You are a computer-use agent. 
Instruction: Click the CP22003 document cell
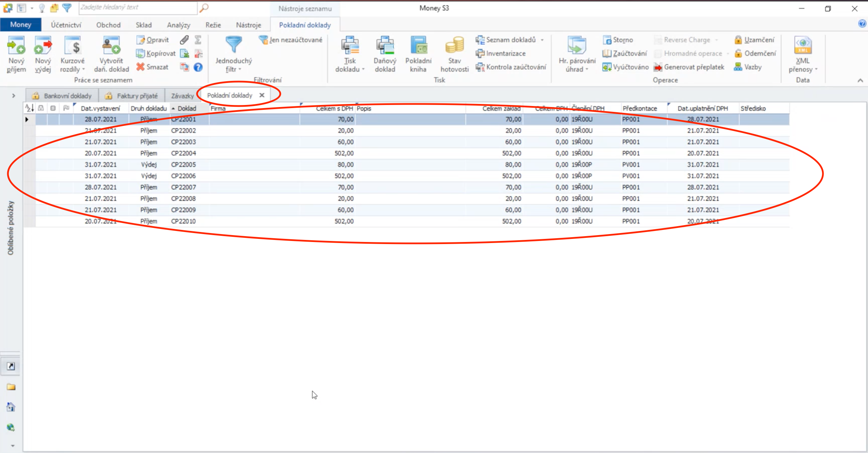point(183,142)
